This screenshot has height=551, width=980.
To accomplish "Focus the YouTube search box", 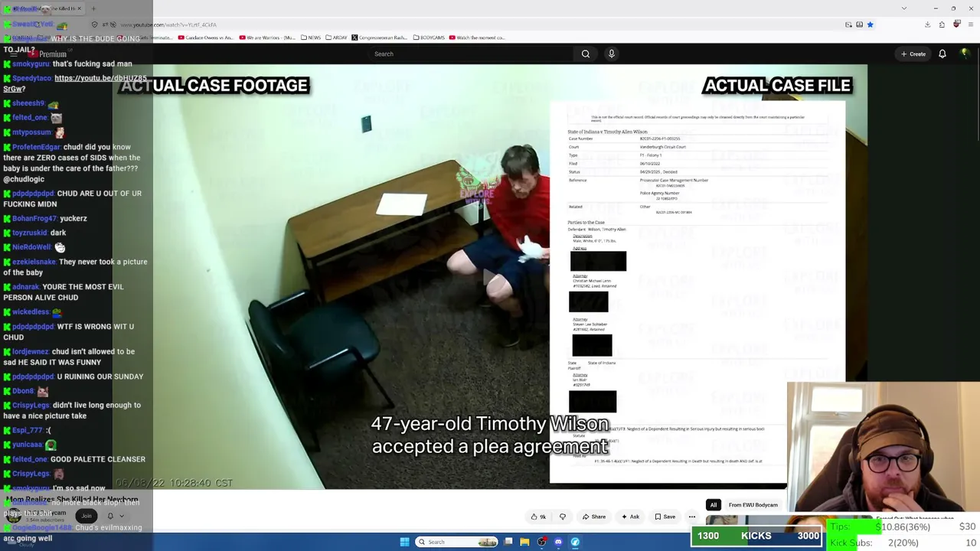I will [471, 54].
